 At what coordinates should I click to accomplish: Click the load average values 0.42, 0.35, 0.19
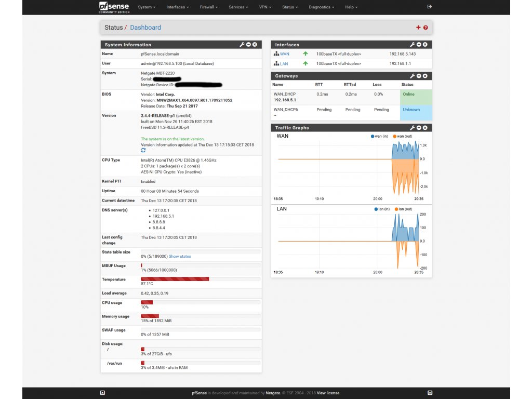(x=155, y=294)
